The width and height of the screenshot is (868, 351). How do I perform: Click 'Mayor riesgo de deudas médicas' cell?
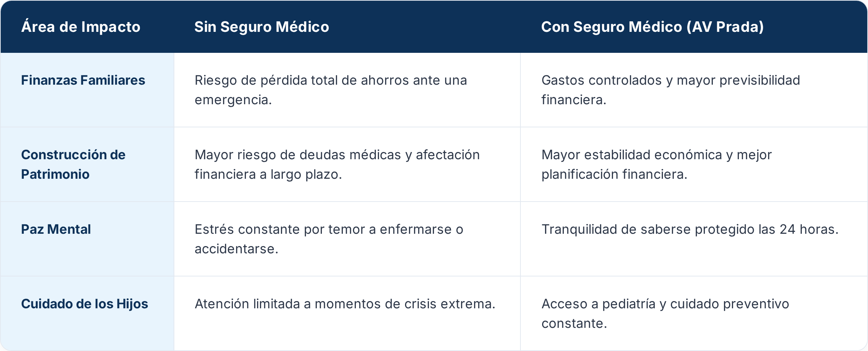point(337,164)
